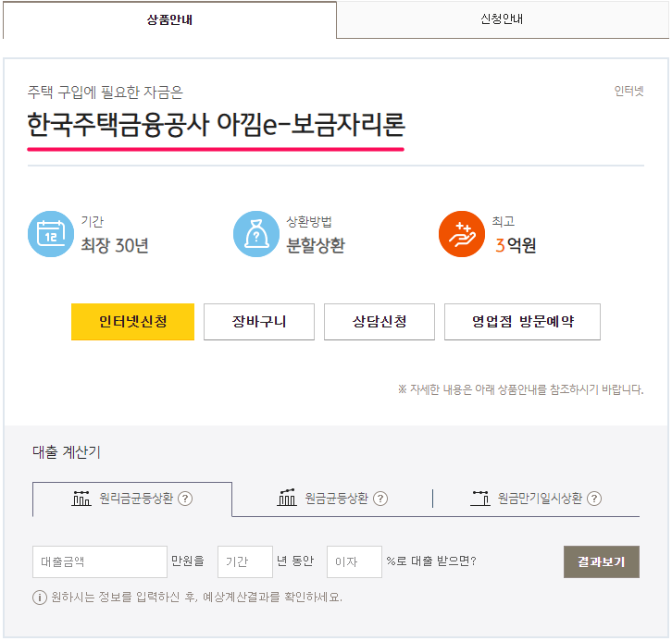This screenshot has height=641, width=672.
Task: Click the orange hand 최고 한도 icon
Action: click(x=462, y=234)
